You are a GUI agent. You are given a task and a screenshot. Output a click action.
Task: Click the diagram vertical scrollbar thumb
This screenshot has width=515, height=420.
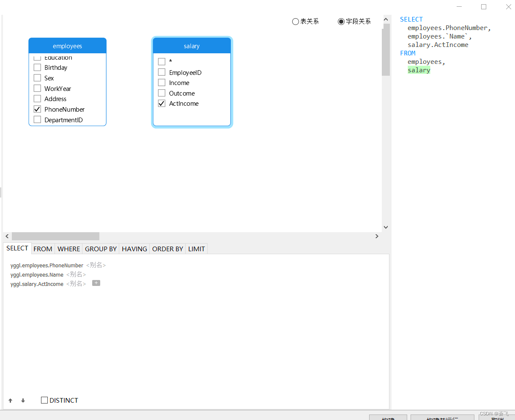pyautogui.click(x=386, y=49)
